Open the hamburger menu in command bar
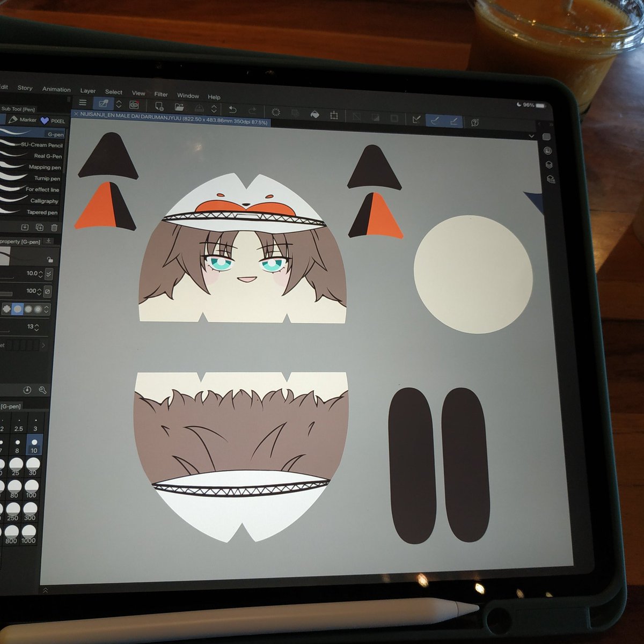This screenshot has width=644, height=644. 83,103
